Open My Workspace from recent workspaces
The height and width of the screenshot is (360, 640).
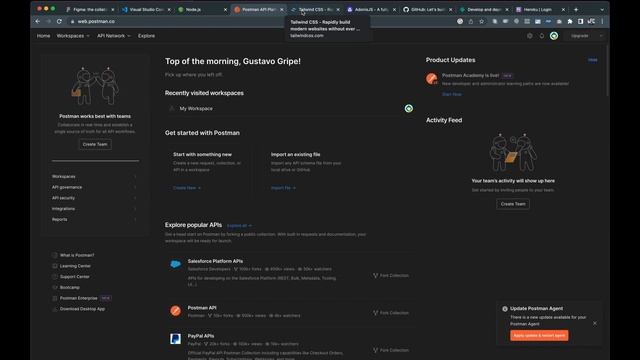point(196,109)
